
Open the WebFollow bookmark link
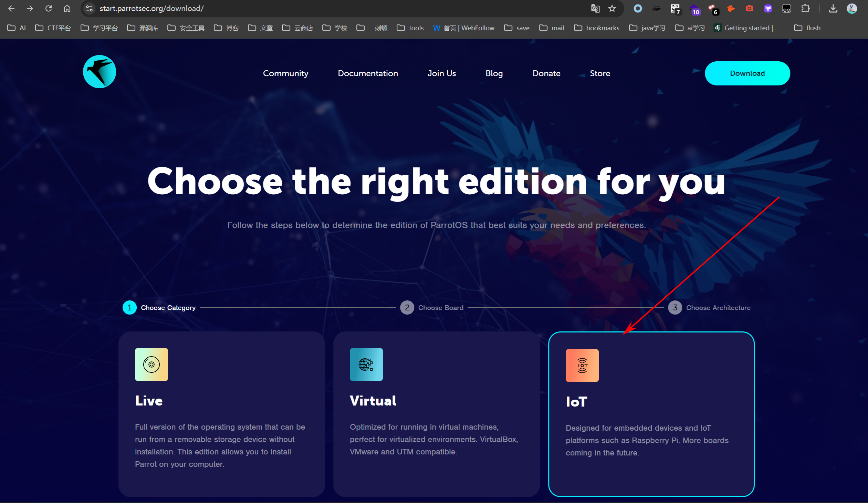464,28
